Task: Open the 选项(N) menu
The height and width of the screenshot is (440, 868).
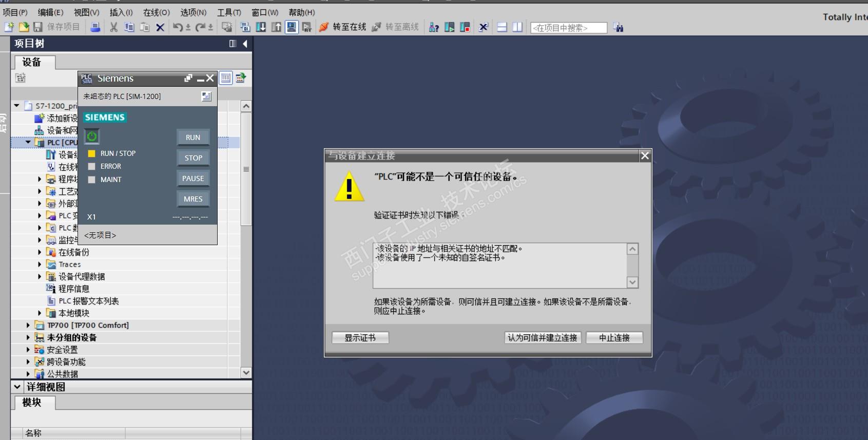Action: pyautogui.click(x=194, y=12)
